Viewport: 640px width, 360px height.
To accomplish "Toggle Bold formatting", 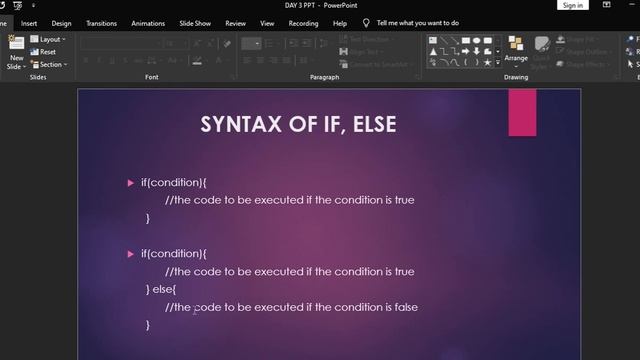I will coord(86,60).
